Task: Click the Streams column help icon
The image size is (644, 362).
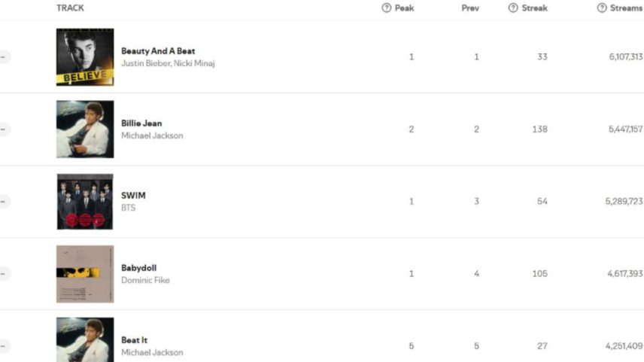Action: click(602, 8)
